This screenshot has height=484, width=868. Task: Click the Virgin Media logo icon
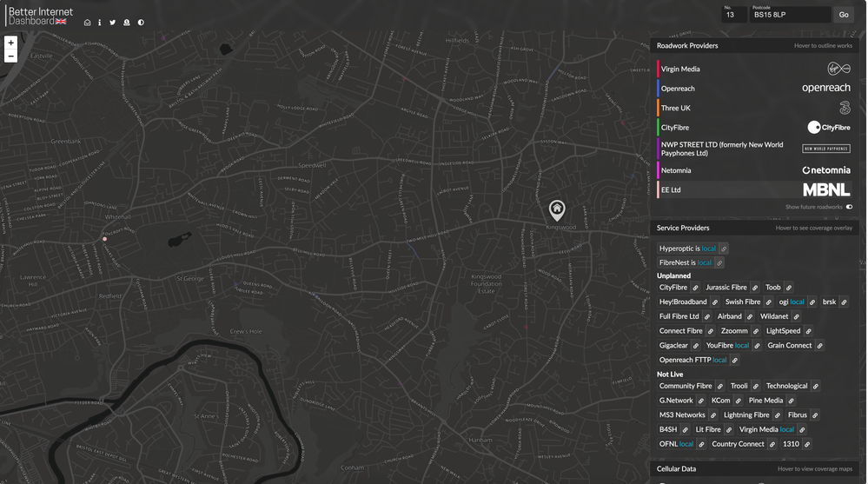click(x=838, y=69)
